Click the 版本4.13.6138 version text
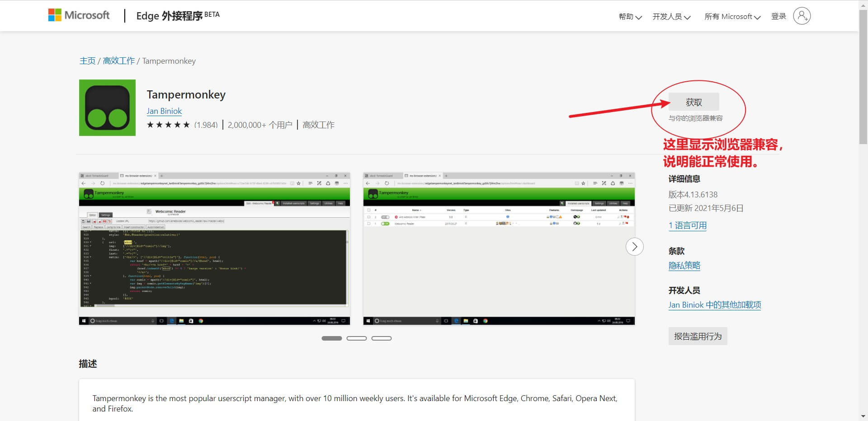Screen dimensions: 868x421 click(x=693, y=195)
